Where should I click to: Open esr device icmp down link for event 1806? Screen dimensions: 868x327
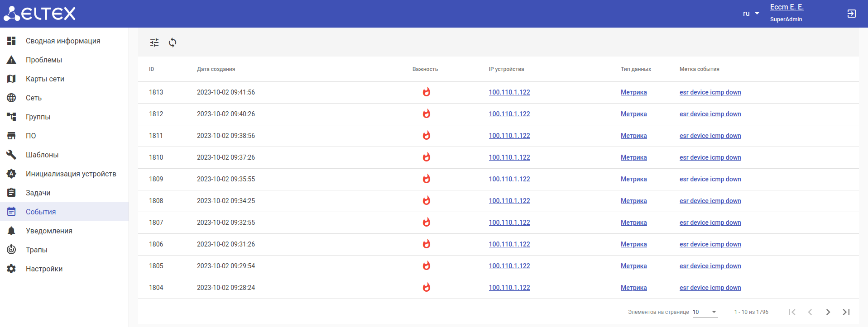[x=710, y=244]
